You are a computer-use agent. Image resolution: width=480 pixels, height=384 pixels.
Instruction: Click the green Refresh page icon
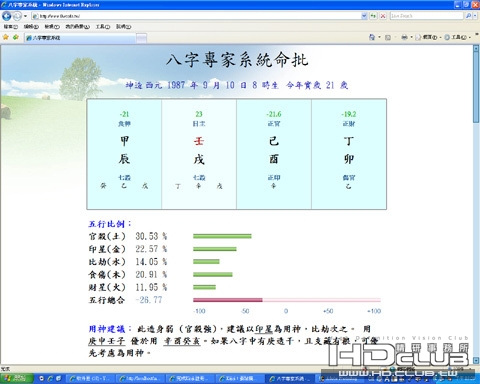tap(373, 16)
